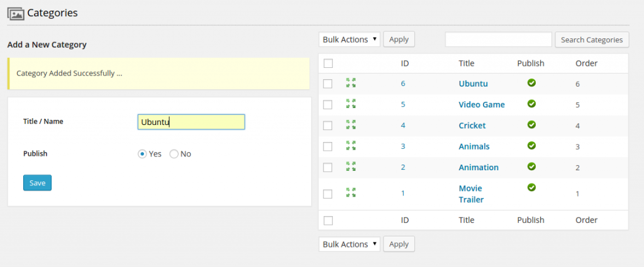Viewport: 644px width, 267px height.
Task: Check the select-all checkbox in table header
Action: click(328, 63)
